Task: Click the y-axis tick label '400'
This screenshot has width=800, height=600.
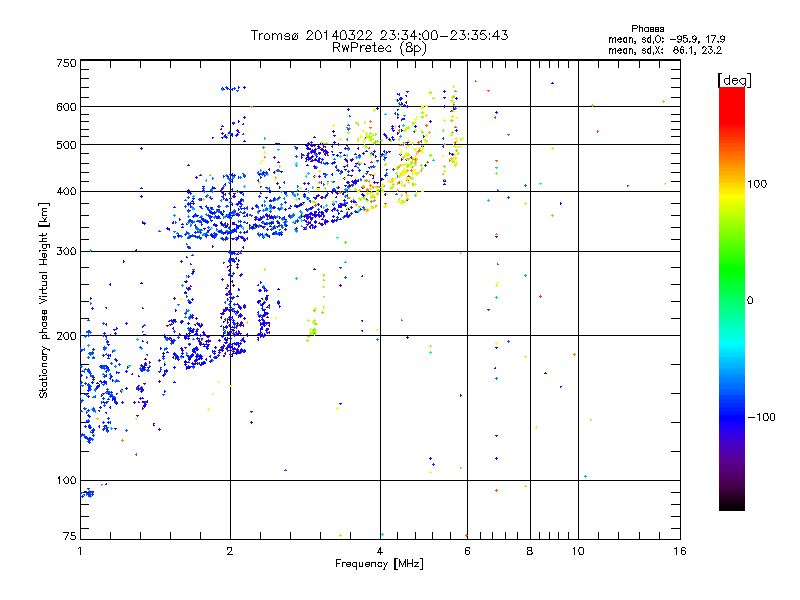Action: pyautogui.click(x=66, y=192)
